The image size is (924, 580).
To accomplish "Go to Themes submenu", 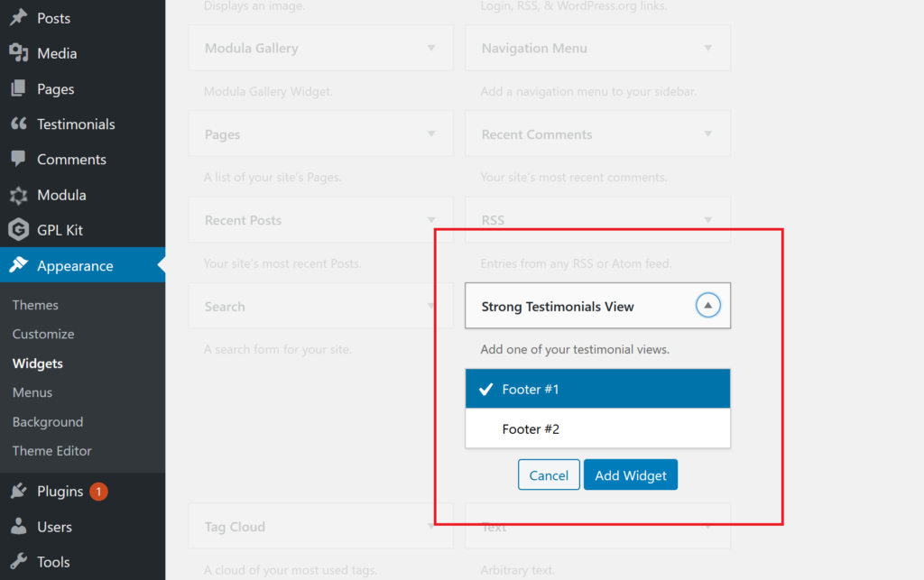I will 35,305.
